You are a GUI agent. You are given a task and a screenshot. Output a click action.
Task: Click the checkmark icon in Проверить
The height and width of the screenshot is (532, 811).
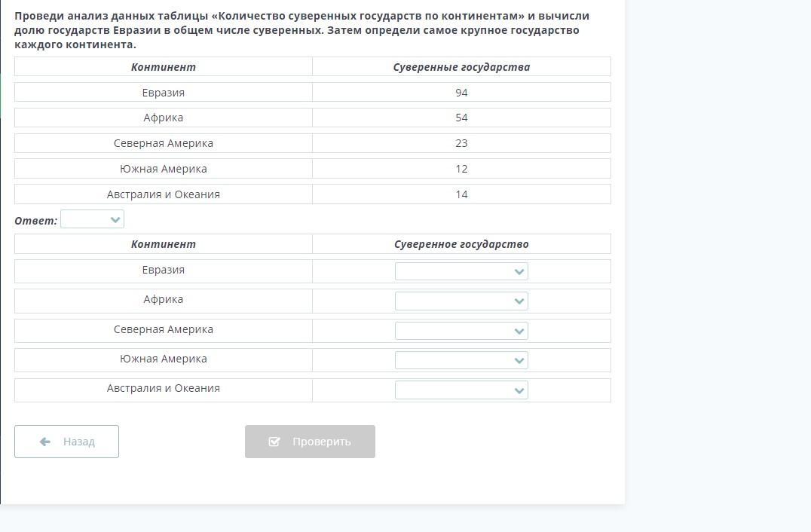(274, 442)
